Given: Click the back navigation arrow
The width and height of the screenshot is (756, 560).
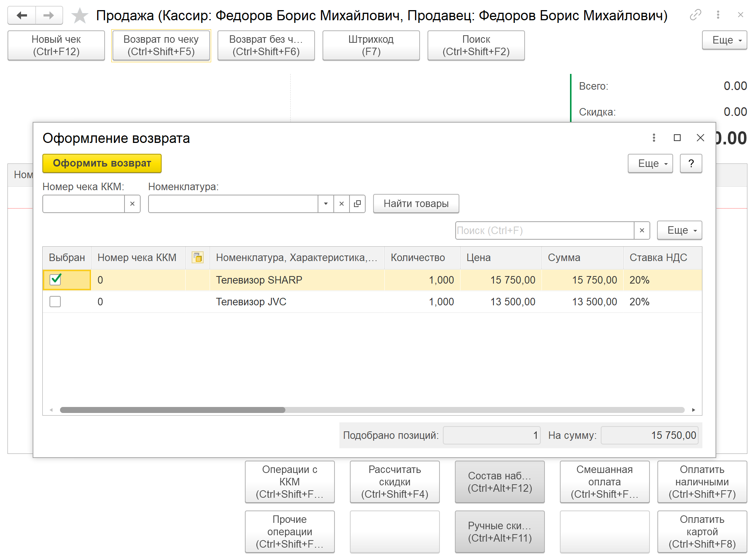Looking at the screenshot, I should click(x=22, y=15).
